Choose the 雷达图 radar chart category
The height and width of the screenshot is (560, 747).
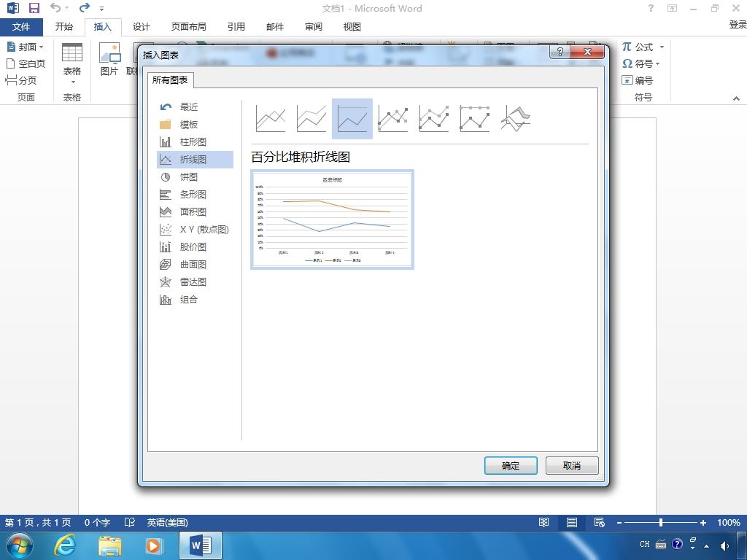coord(195,282)
